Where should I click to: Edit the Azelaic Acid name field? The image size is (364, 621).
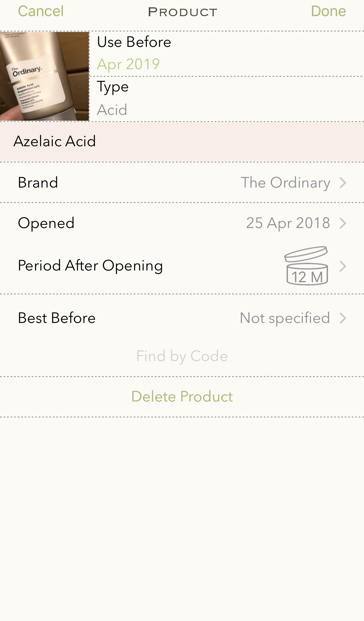(x=55, y=141)
